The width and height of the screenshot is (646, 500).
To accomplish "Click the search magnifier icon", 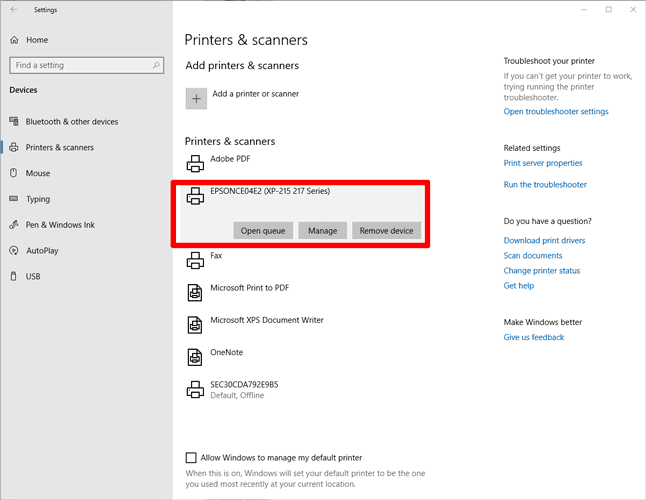I will coord(156,65).
